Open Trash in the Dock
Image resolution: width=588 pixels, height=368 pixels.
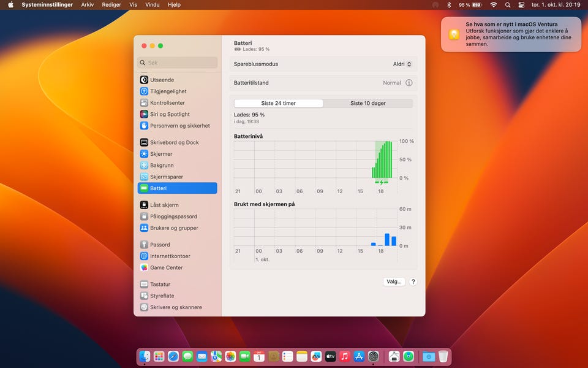click(443, 356)
